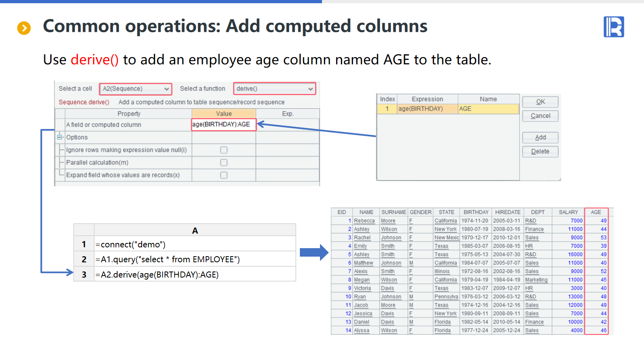Toggle the Parallel calculation(m) checkbox

tap(224, 162)
